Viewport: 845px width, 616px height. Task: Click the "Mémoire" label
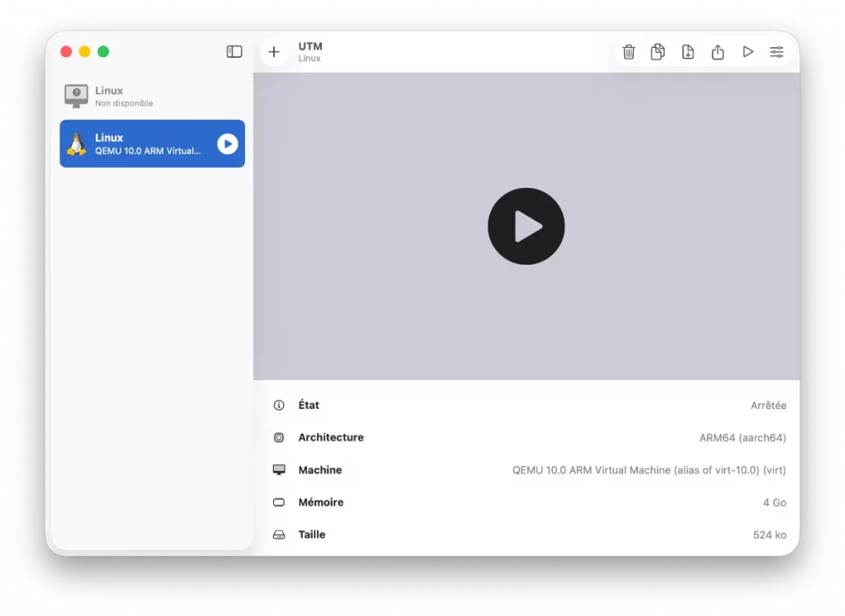[321, 502]
